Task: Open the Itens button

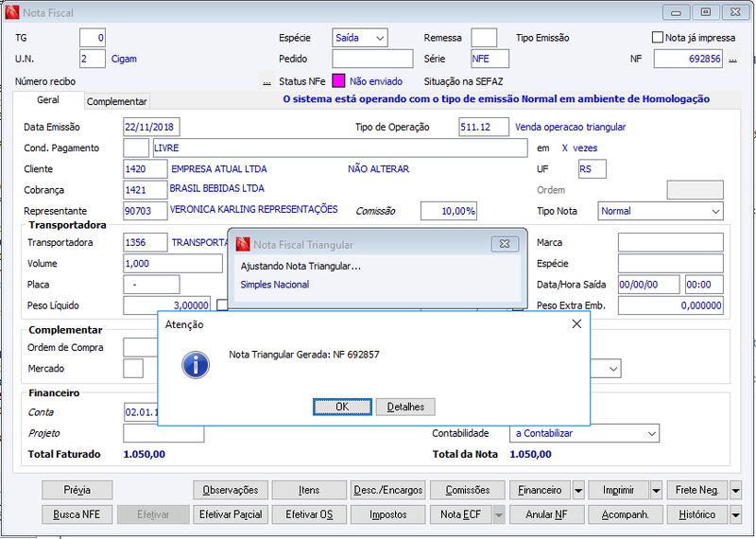Action: click(x=309, y=490)
